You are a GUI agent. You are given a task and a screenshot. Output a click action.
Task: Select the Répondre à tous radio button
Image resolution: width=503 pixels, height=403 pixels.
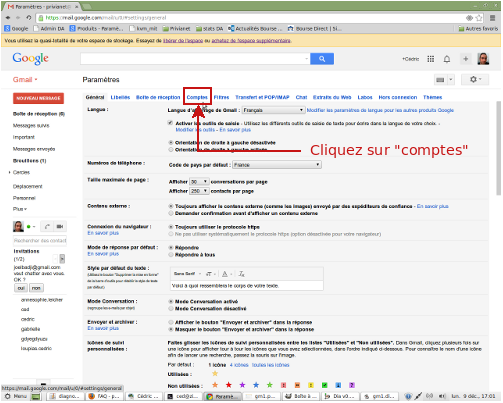[171, 255]
